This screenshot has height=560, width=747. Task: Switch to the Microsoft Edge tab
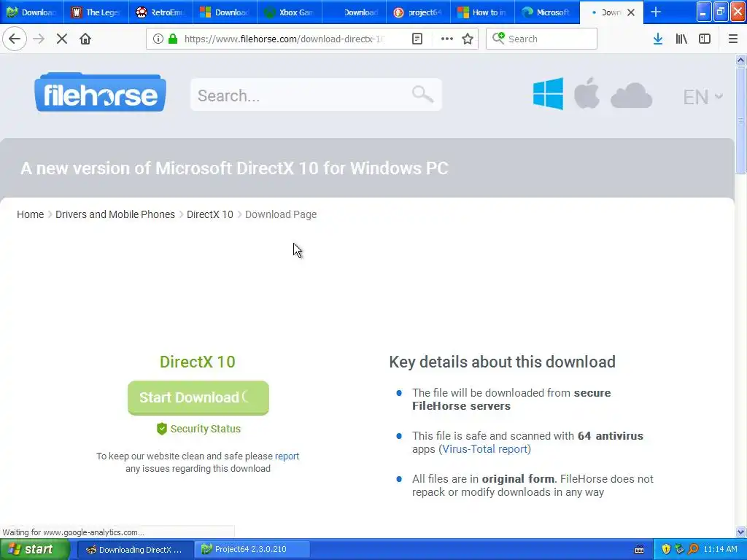pyautogui.click(x=547, y=12)
